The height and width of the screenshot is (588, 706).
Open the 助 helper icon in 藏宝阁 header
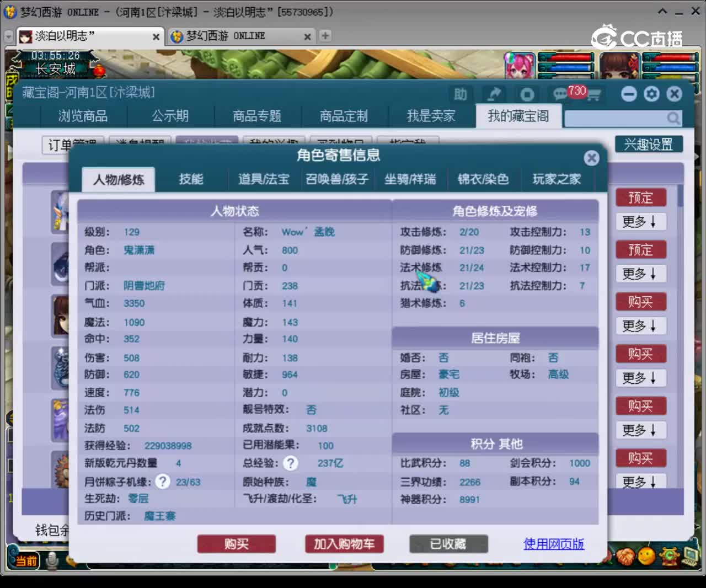click(461, 94)
